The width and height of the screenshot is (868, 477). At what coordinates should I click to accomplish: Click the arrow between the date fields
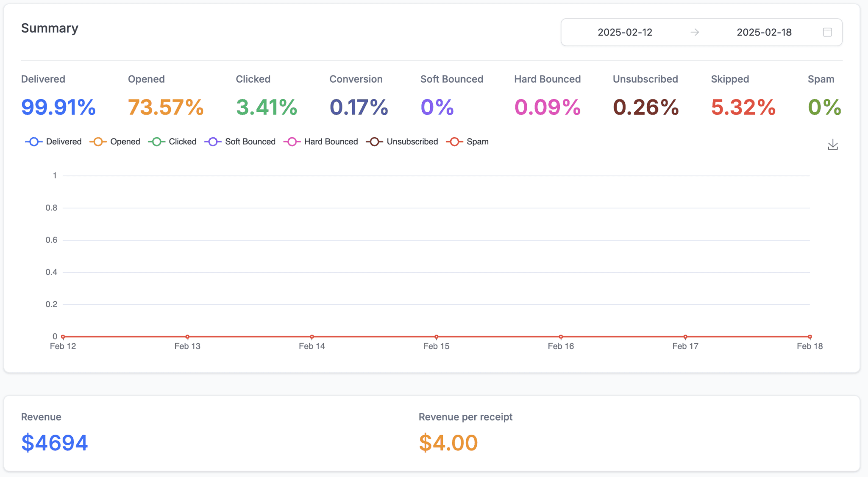(x=695, y=32)
